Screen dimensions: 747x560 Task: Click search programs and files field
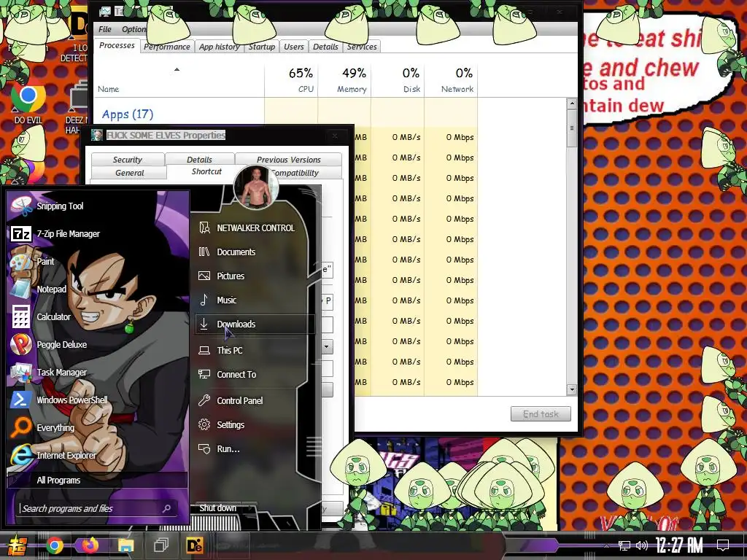tap(97, 508)
